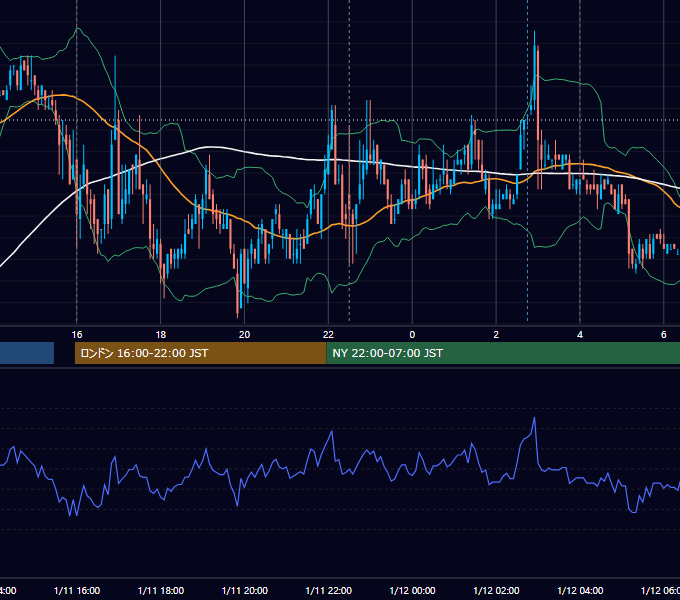Click the lowest candle wick near 20:00
Viewport: 680px width, 600px height.
pyautogui.click(x=238, y=295)
